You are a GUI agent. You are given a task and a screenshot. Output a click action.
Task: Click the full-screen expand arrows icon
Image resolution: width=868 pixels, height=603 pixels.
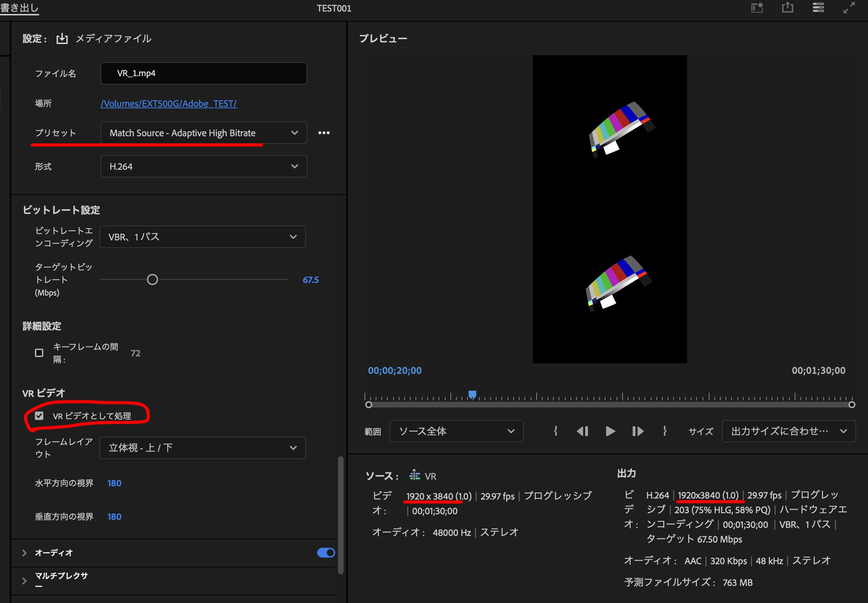click(849, 8)
